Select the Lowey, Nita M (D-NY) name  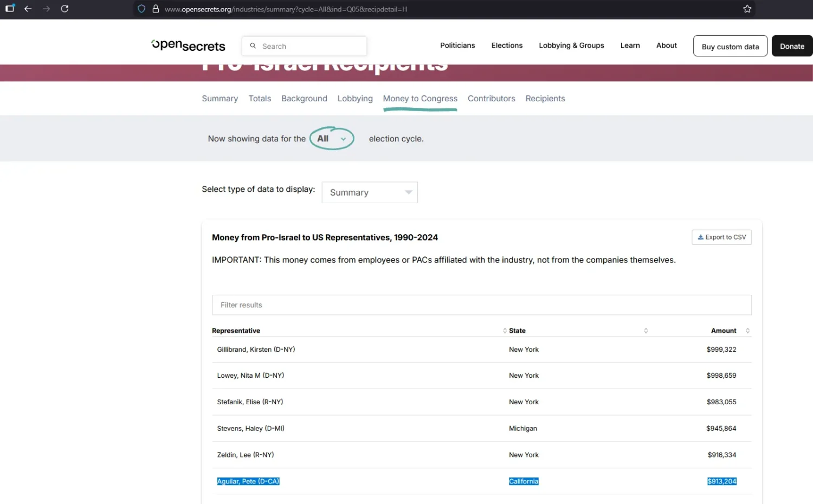coord(250,376)
